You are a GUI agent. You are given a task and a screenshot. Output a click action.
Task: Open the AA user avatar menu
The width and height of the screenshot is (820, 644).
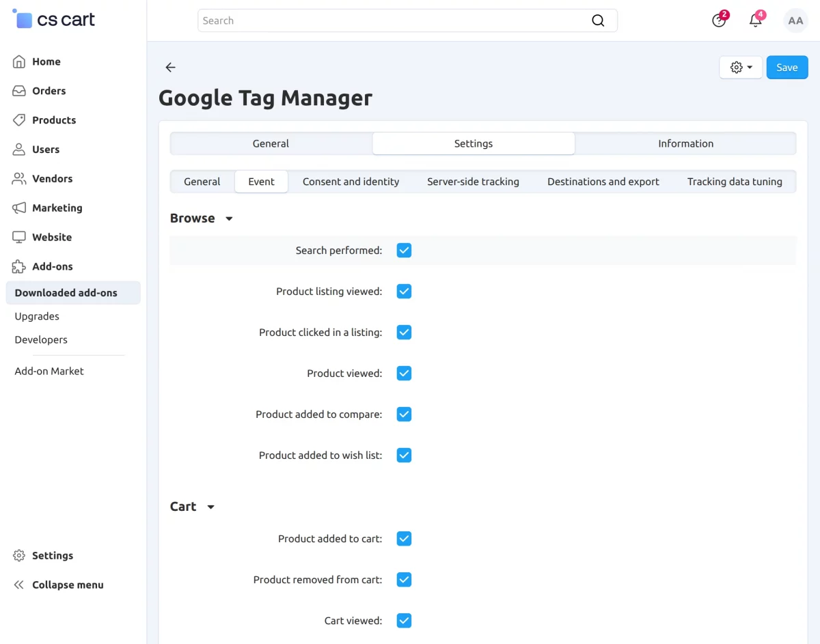pyautogui.click(x=795, y=20)
